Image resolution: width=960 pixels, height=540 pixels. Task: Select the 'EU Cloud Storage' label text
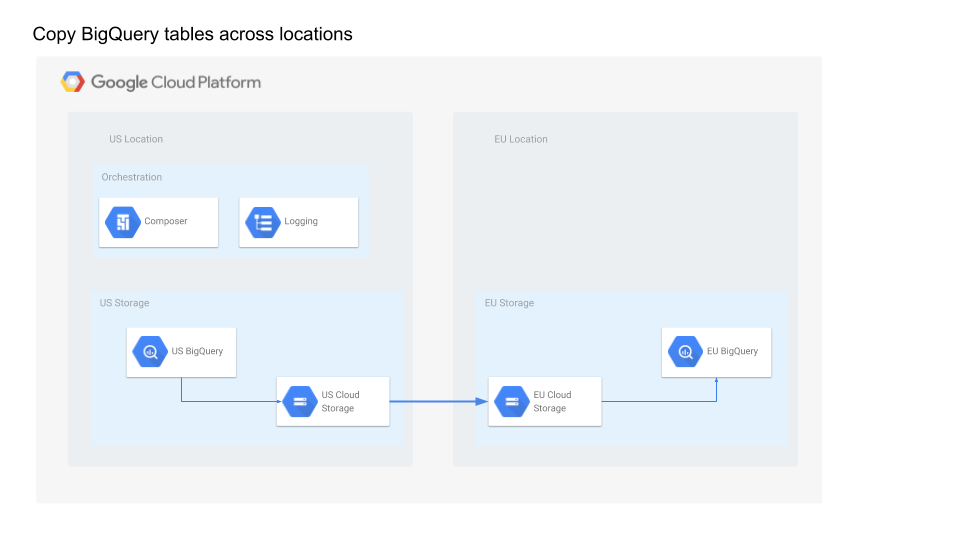pos(552,402)
